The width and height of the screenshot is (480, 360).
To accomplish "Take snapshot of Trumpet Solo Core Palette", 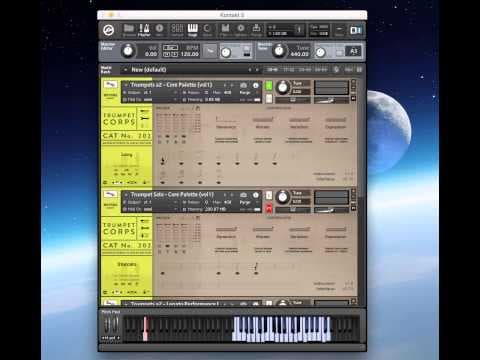I will coord(244,195).
